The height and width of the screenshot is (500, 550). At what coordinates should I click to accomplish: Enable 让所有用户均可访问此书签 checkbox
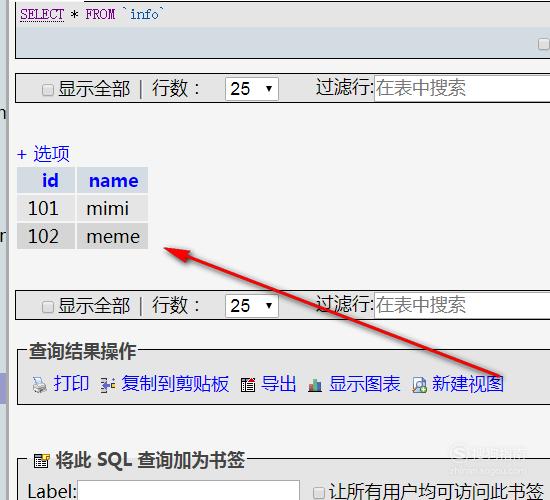(319, 492)
